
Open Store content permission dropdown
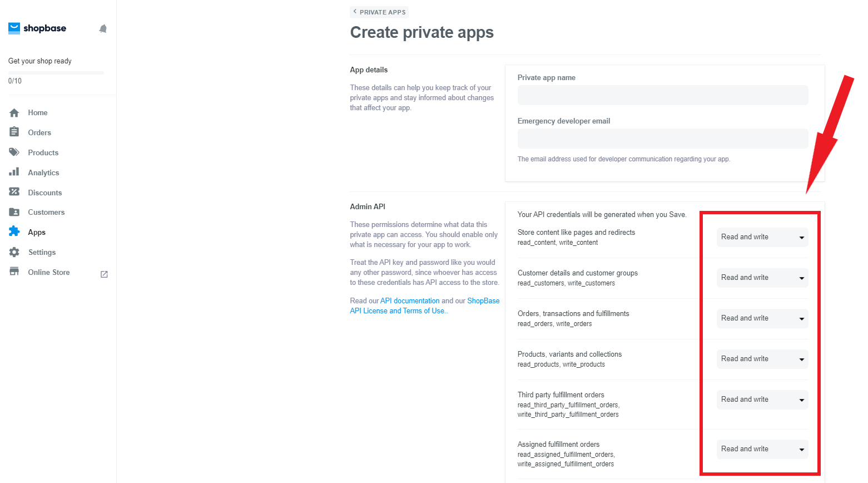click(x=762, y=237)
